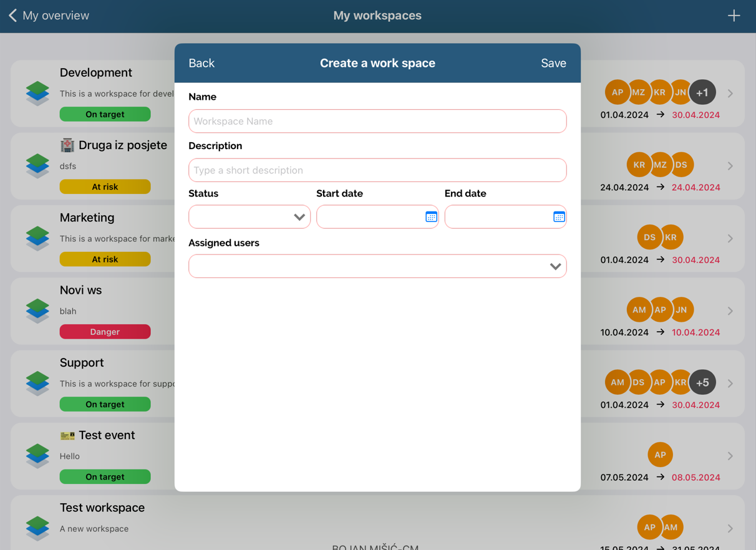Click the On target badge under Test event

click(105, 476)
